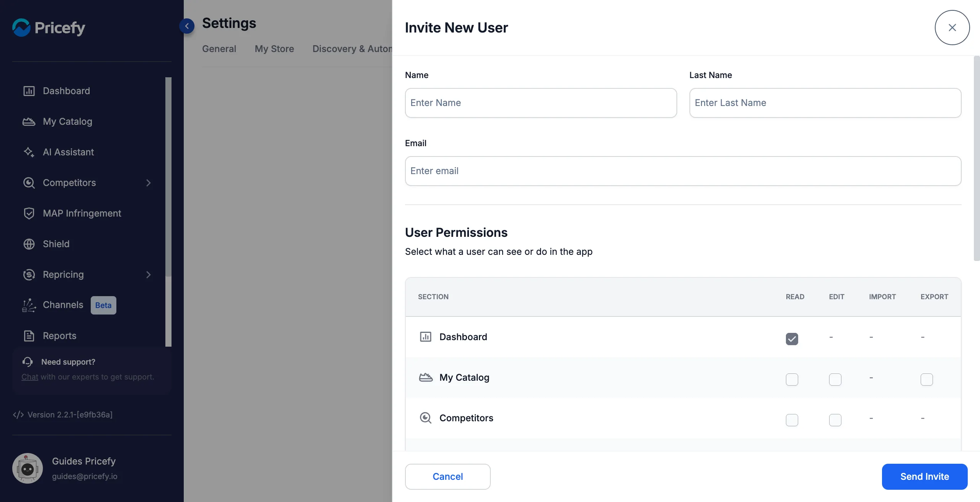
Task: Open the Reports document icon
Action: [29, 336]
